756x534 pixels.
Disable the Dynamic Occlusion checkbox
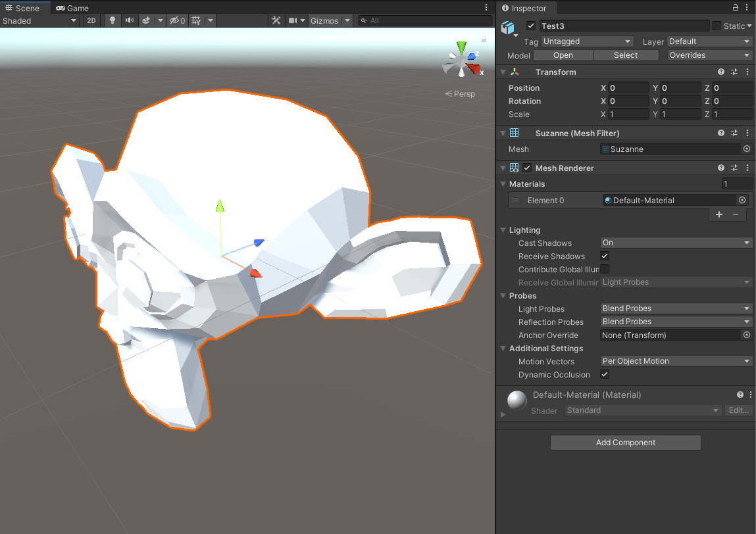[605, 374]
